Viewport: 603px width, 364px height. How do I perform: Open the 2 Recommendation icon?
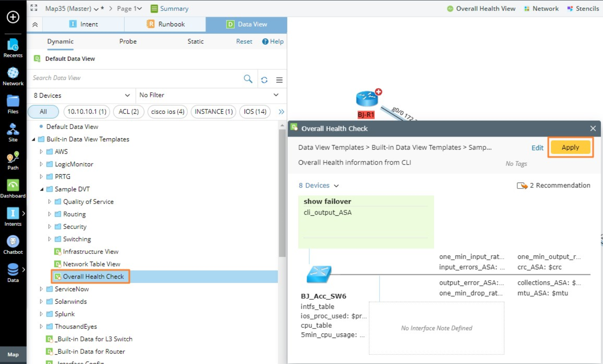[x=522, y=186]
